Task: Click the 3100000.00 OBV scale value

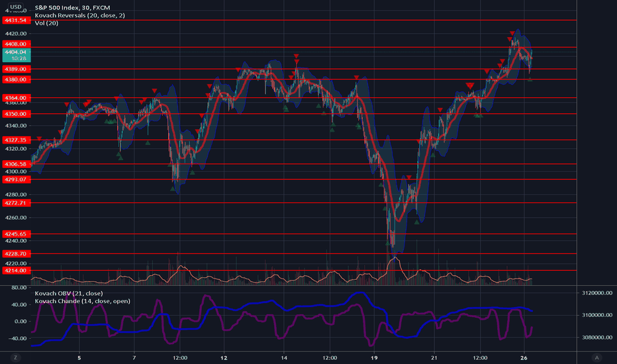Action: pyautogui.click(x=597, y=315)
